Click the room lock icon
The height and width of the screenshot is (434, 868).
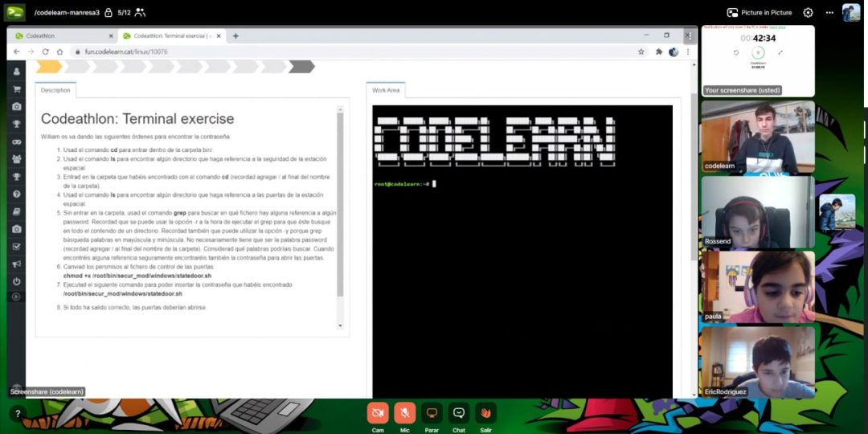click(108, 12)
